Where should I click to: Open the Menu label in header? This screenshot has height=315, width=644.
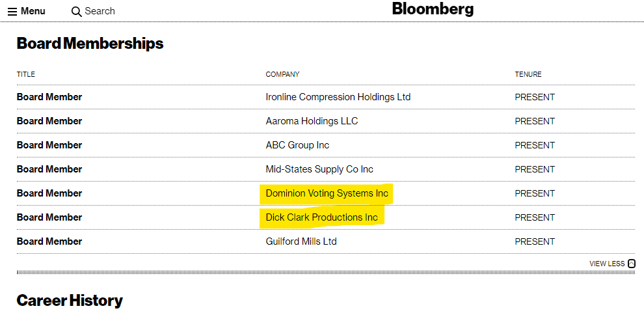[x=33, y=11]
